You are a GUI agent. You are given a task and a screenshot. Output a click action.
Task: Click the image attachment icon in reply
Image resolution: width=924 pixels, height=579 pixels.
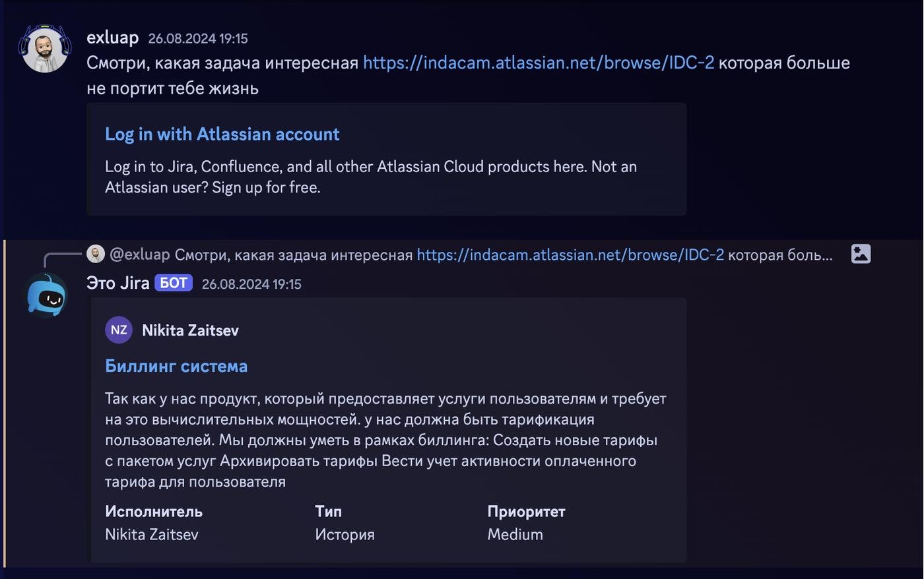coord(861,254)
